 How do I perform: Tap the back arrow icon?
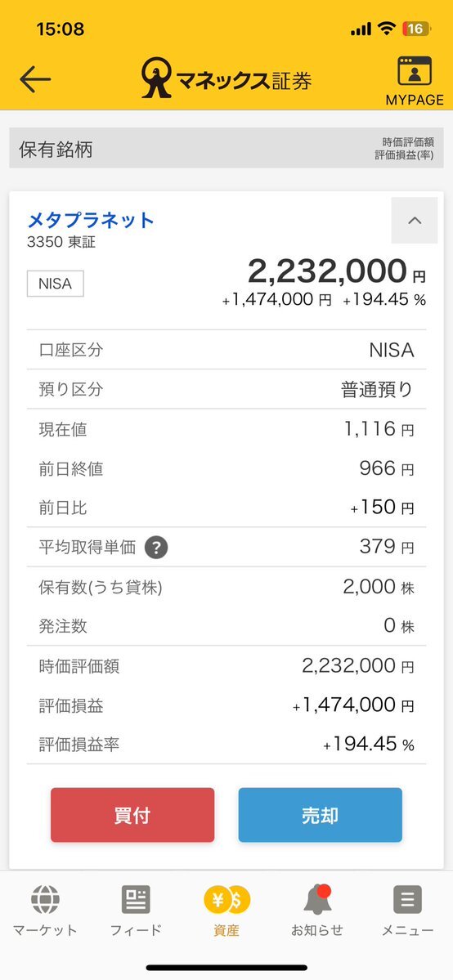[35, 78]
